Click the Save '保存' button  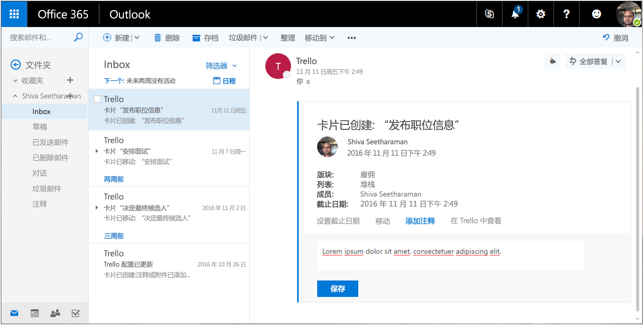point(337,289)
